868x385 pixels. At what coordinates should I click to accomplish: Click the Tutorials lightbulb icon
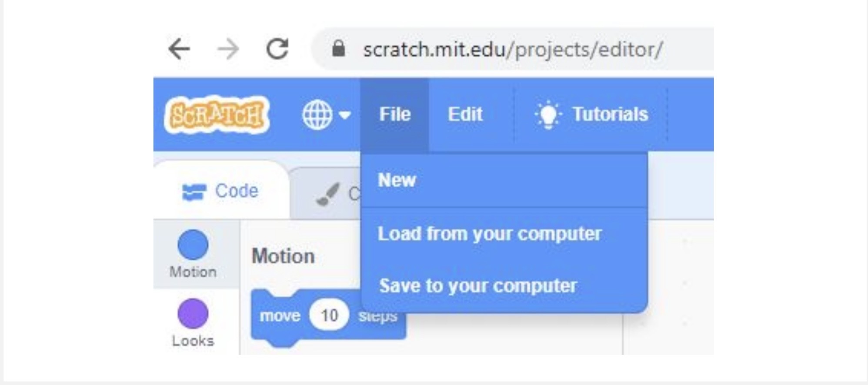(548, 115)
